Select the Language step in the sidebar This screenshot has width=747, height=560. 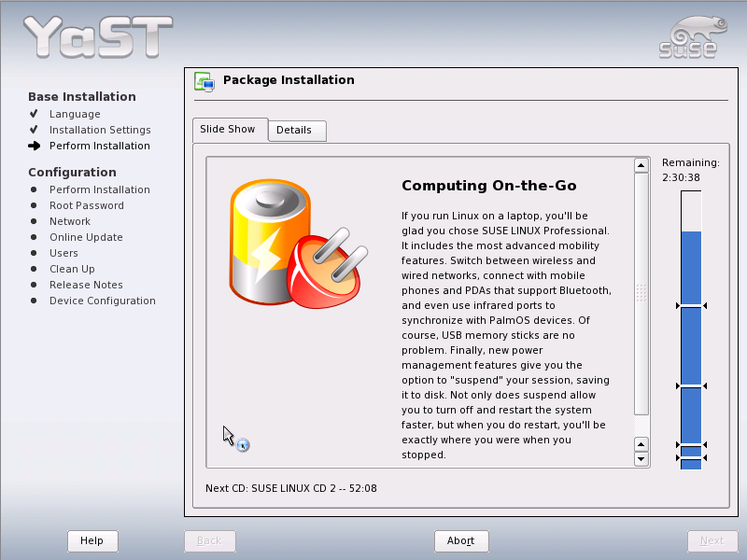(75, 114)
